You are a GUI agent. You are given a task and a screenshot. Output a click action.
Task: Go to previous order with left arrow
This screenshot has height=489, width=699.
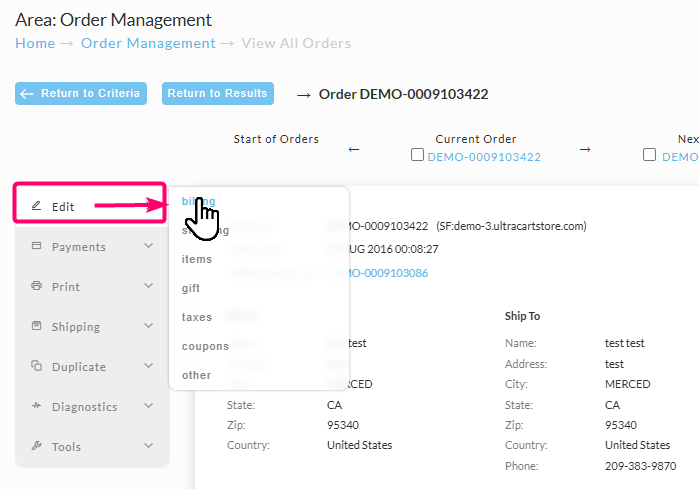pos(354,149)
